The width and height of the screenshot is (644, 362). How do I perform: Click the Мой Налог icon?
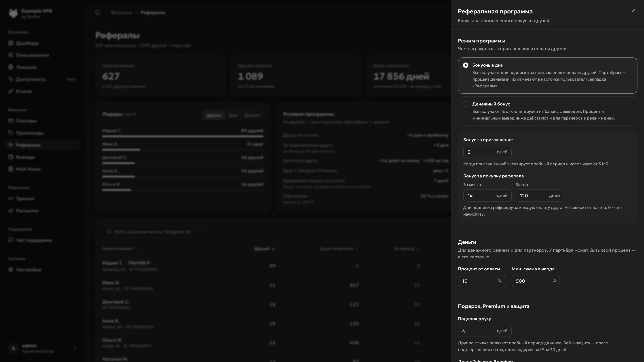pos(11,169)
